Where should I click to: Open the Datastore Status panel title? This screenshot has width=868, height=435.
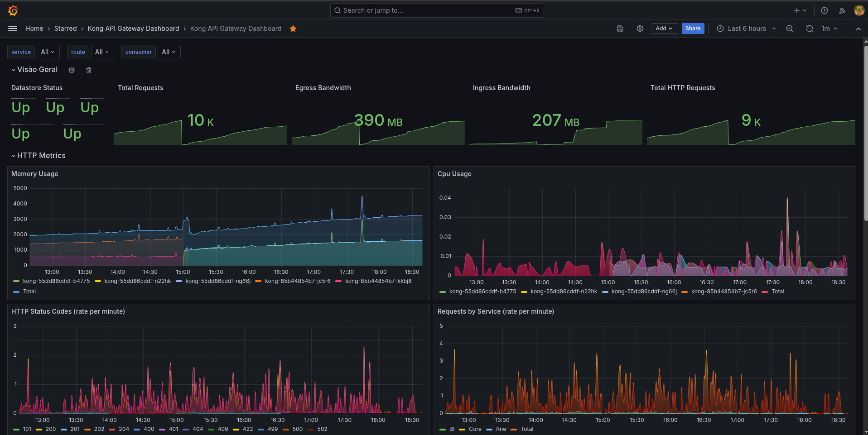[x=37, y=88]
